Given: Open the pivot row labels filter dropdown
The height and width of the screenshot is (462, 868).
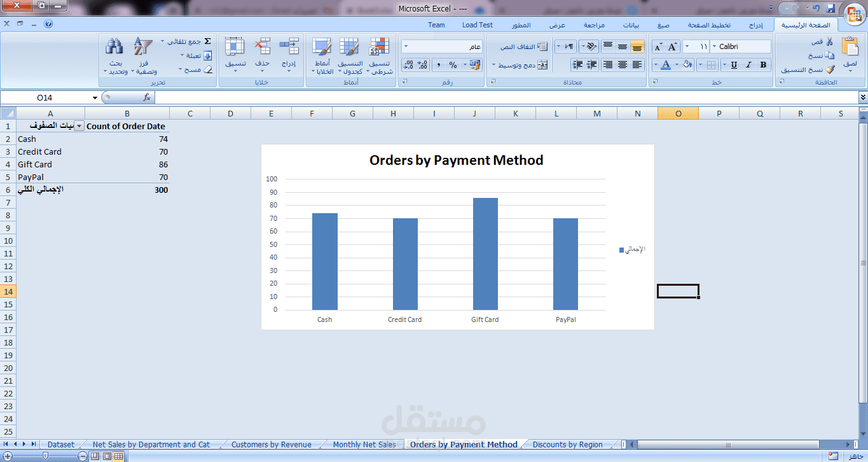Looking at the screenshot, I should (79, 126).
